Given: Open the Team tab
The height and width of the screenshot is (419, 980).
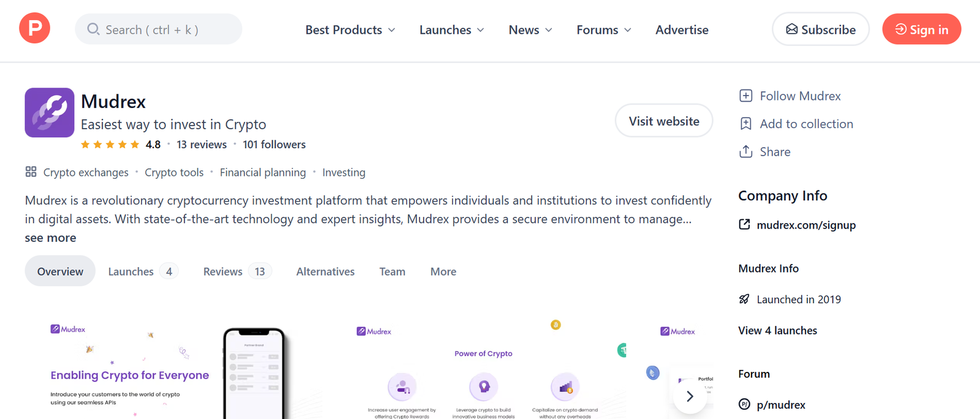Looking at the screenshot, I should click(x=392, y=271).
